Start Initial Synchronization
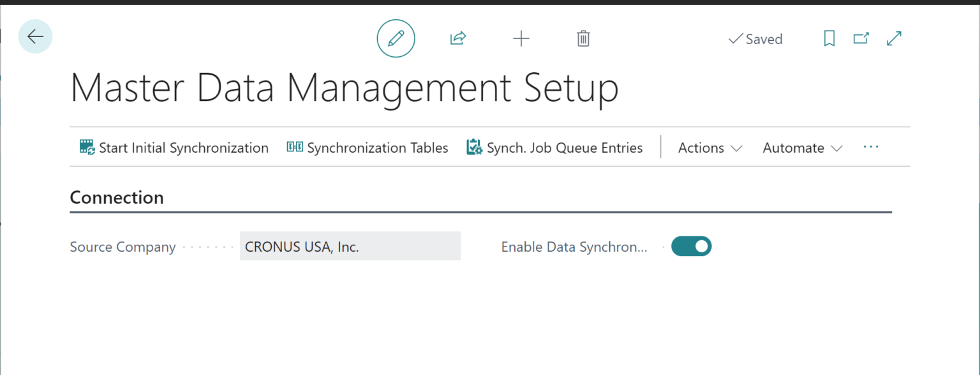The height and width of the screenshot is (375, 980). point(173,147)
